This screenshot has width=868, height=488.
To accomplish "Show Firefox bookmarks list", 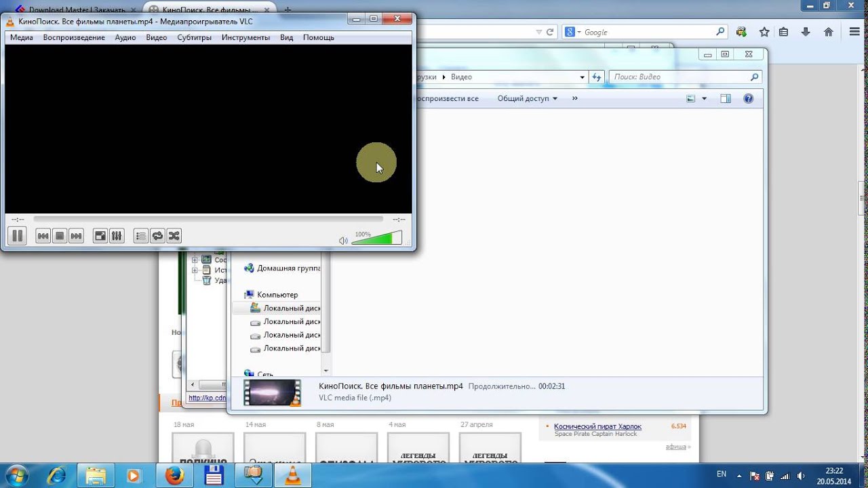I will [784, 32].
